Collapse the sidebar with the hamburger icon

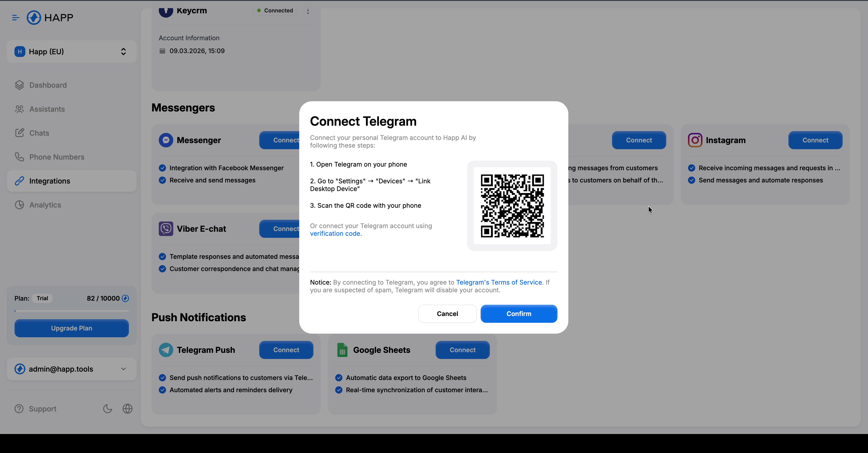(16, 17)
